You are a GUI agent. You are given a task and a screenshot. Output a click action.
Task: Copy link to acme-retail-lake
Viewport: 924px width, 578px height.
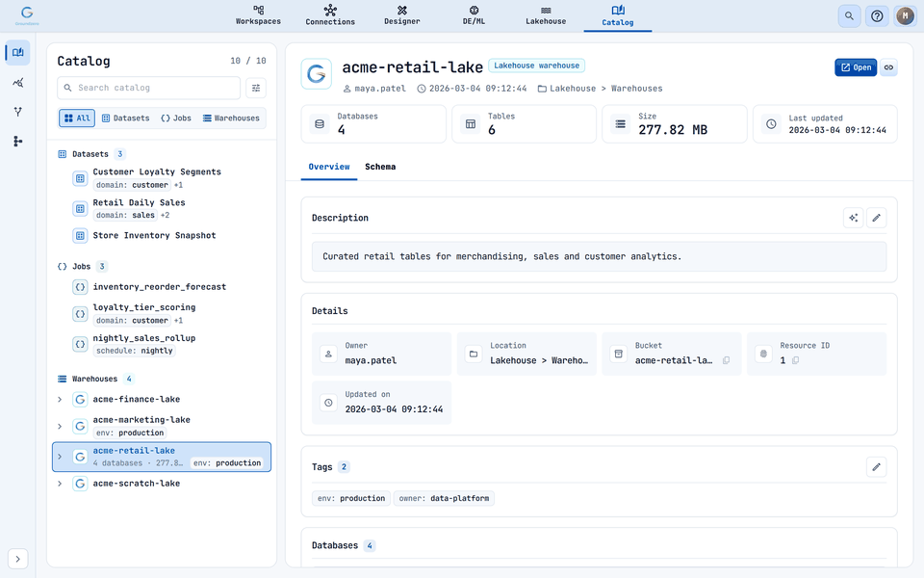click(888, 67)
